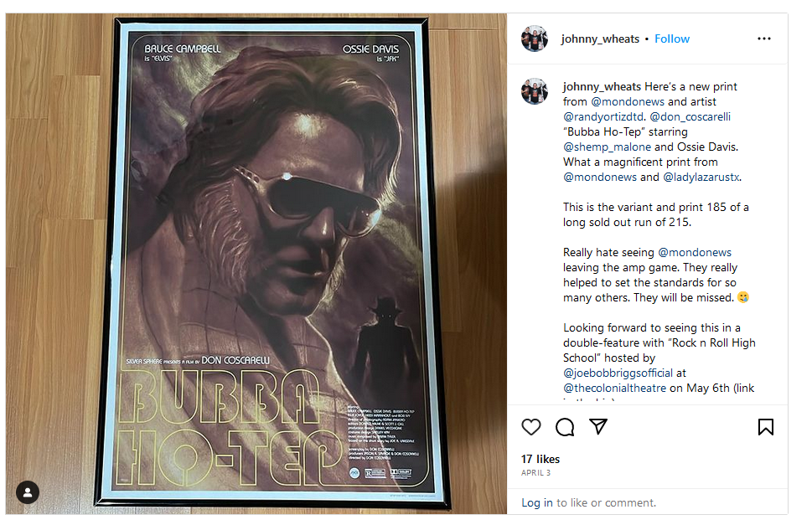812x525 pixels.
Task: Open johnny_wheats username in header
Action: [x=600, y=39]
